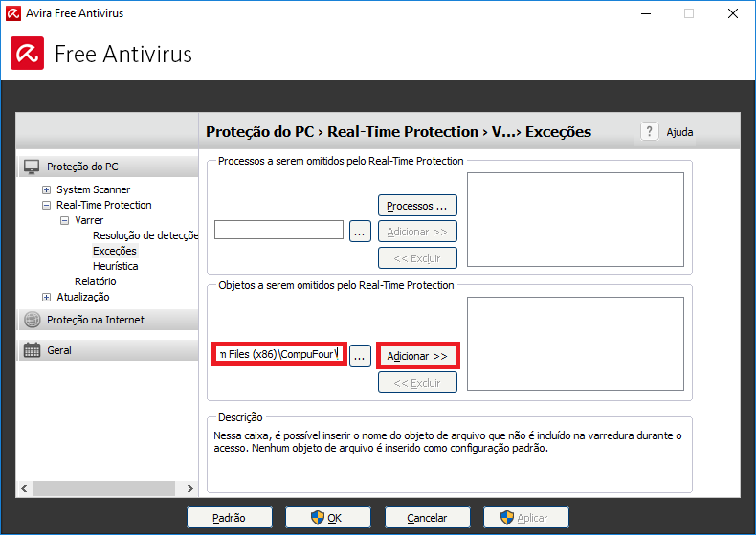Click Adicionar >> for objects to omit
This screenshot has width=756, height=535.
(416, 356)
